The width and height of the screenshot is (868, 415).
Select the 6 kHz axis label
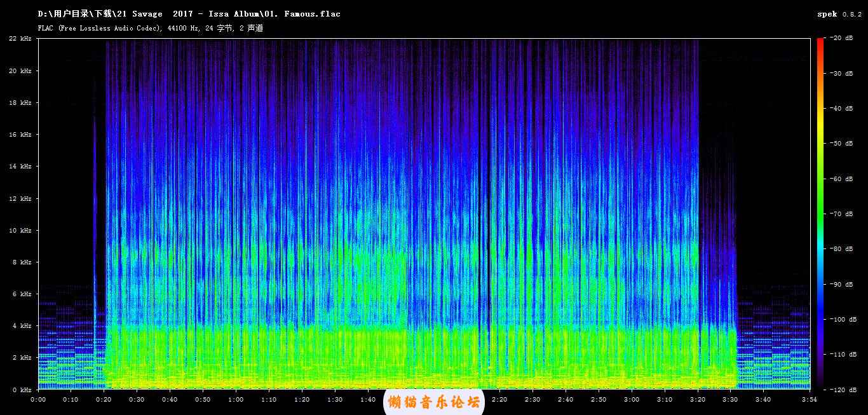22,294
